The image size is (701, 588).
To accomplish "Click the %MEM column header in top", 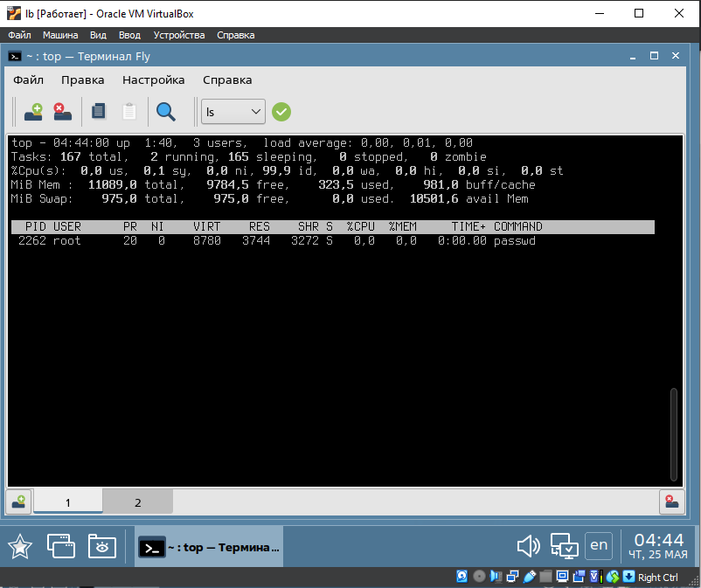I will (x=403, y=226).
